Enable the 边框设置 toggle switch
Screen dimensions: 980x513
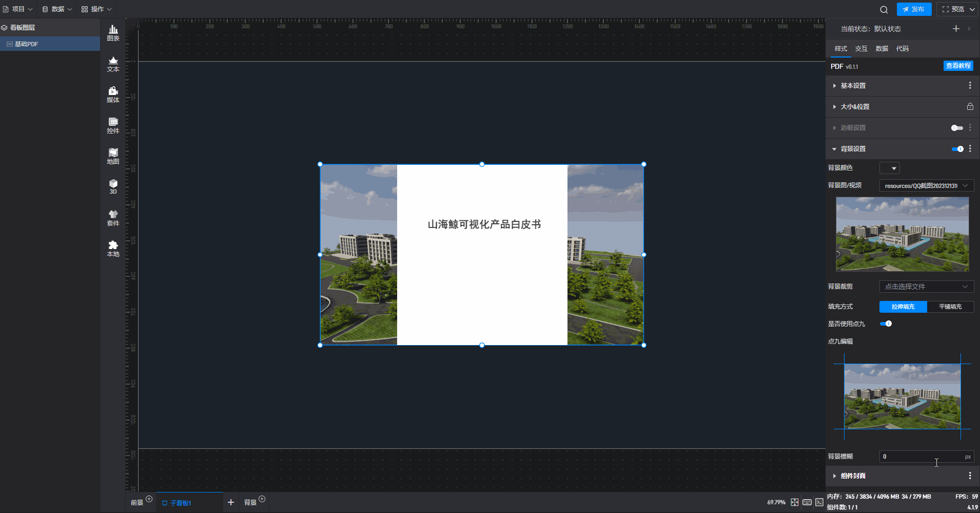tap(957, 128)
